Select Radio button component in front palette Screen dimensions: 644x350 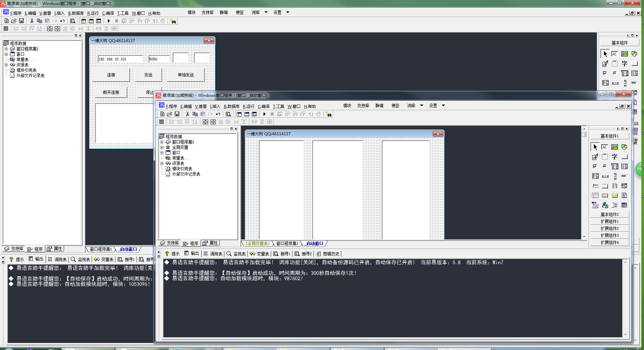point(605,166)
